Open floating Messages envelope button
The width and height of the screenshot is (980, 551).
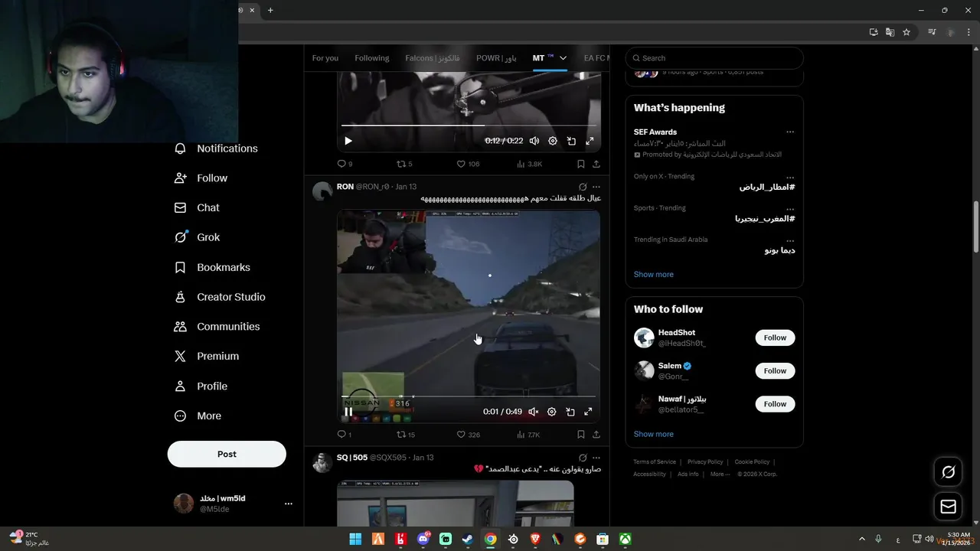pyautogui.click(x=948, y=507)
